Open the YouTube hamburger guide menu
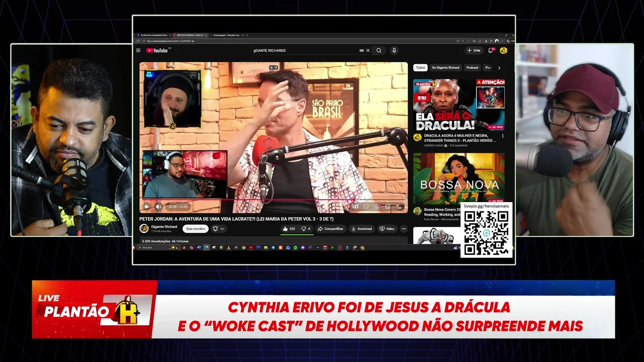Viewport: 644px width, 362px height. (138, 50)
